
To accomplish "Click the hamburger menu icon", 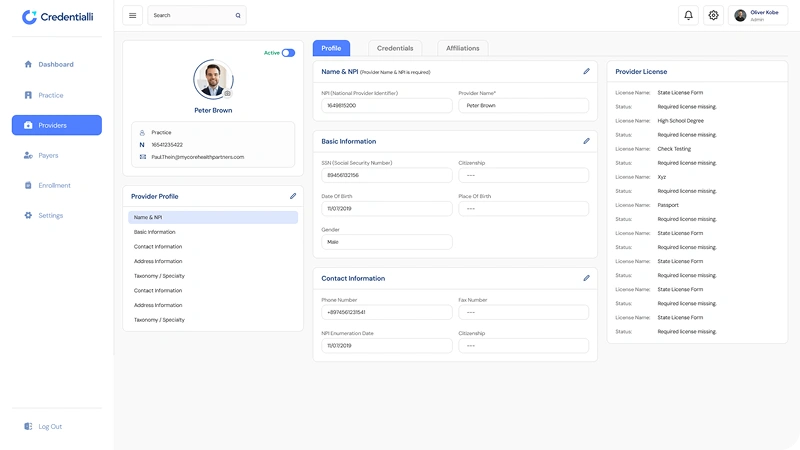I will point(132,15).
